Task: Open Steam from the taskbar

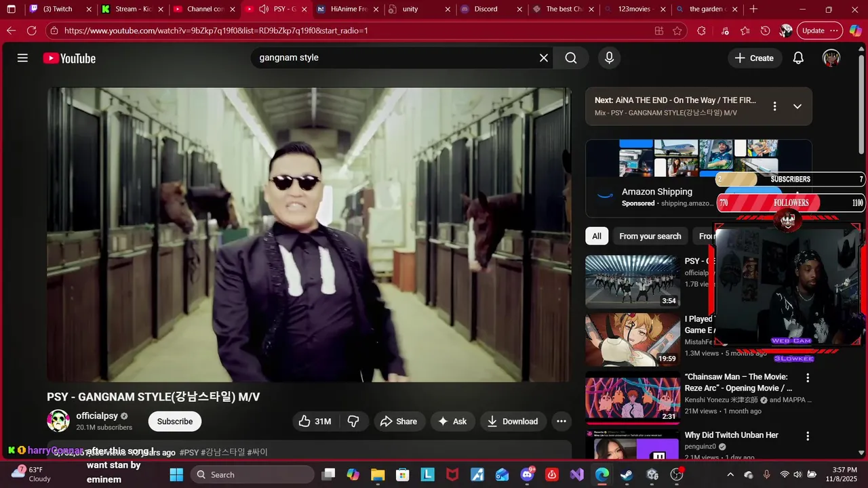Action: pyautogui.click(x=627, y=474)
